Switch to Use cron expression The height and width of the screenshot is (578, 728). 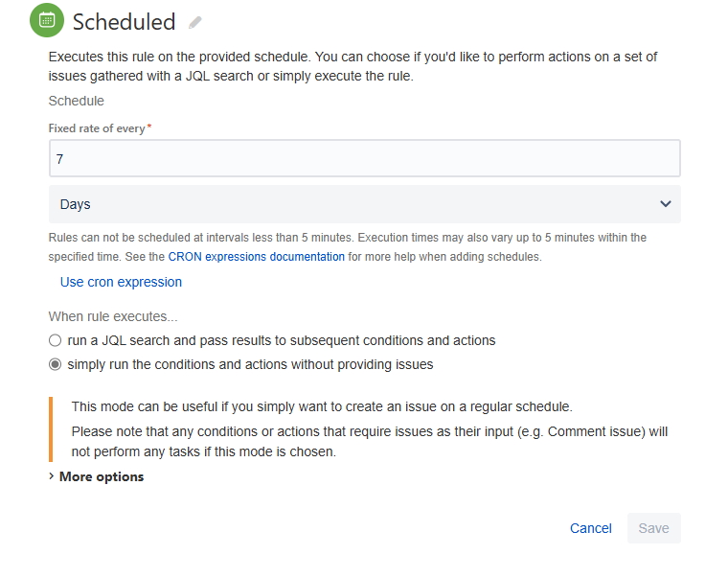pos(121,282)
